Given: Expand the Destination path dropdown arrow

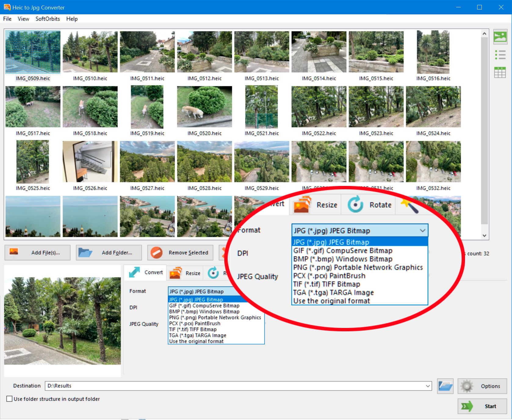Looking at the screenshot, I should coord(427,386).
